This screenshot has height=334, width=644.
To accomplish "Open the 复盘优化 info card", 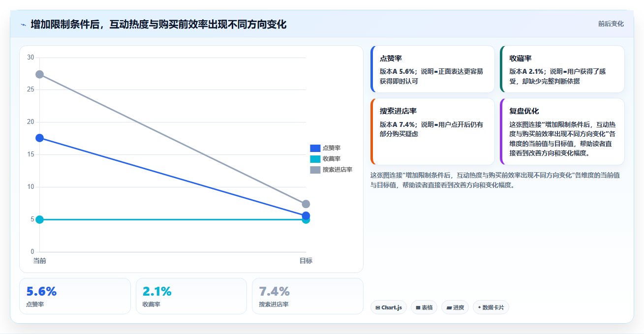I will (x=562, y=131).
